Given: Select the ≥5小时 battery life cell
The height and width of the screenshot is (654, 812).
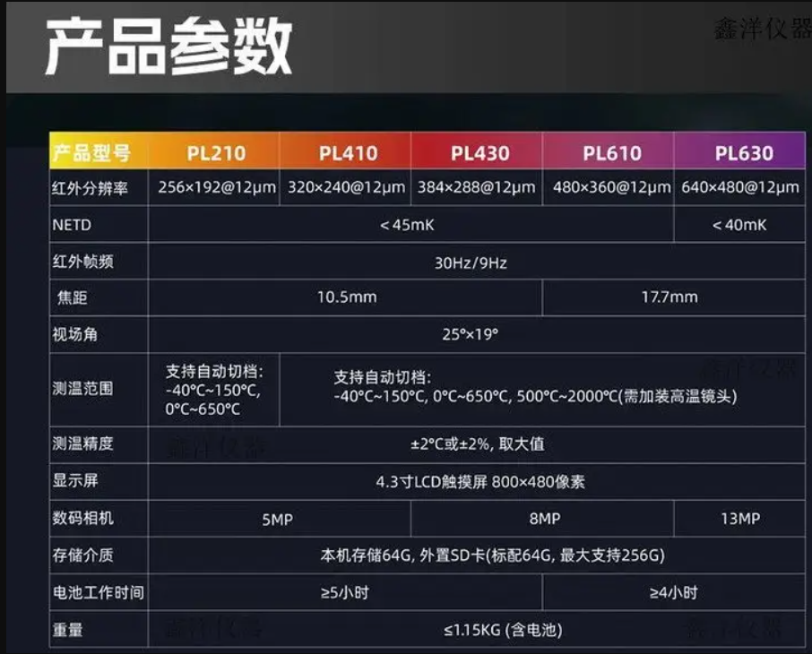Looking at the screenshot, I should (345, 592).
